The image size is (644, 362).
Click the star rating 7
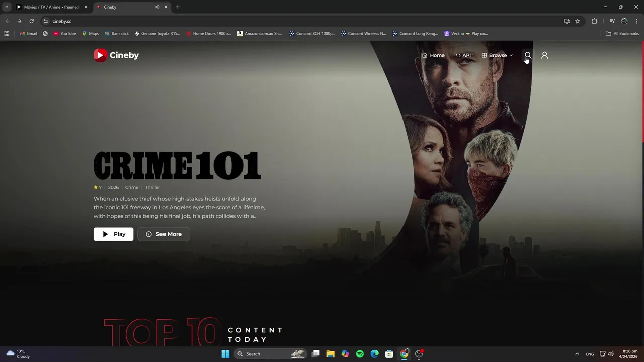click(x=98, y=187)
